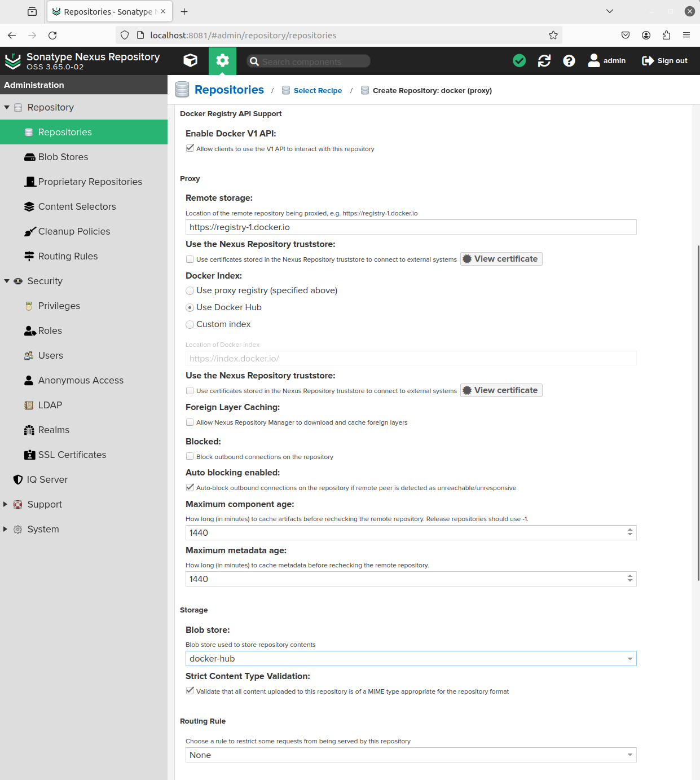Viewport: 700px width, 780px height.
Task: Open LDAP in the sidebar
Action: pos(83,405)
